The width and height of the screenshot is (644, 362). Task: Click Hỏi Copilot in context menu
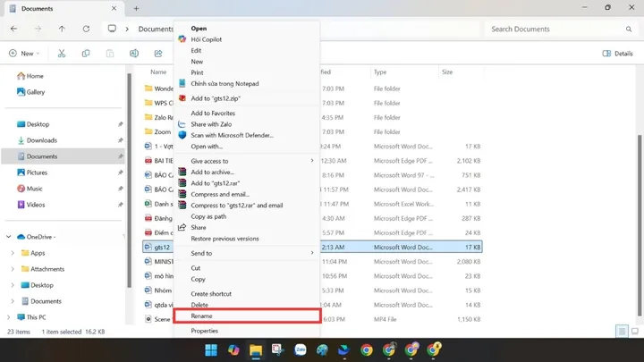[x=247, y=39]
